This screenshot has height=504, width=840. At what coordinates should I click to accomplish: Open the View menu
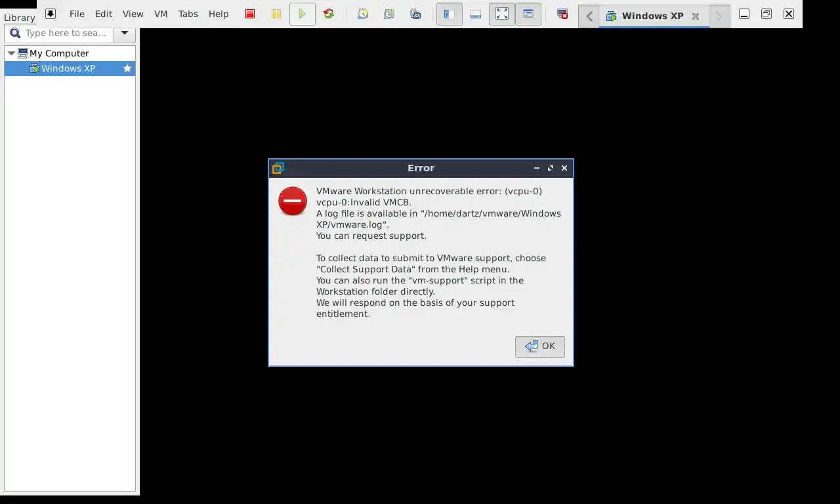133,14
